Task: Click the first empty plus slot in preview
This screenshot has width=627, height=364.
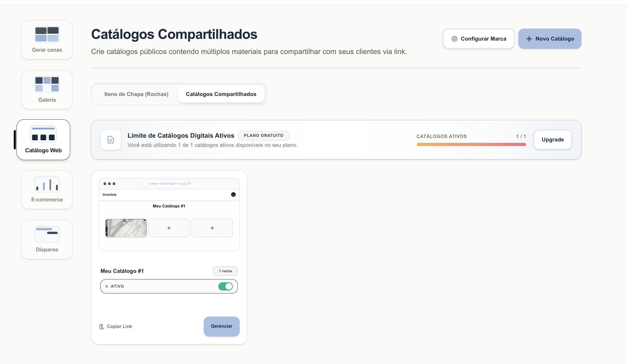Action: [169, 228]
